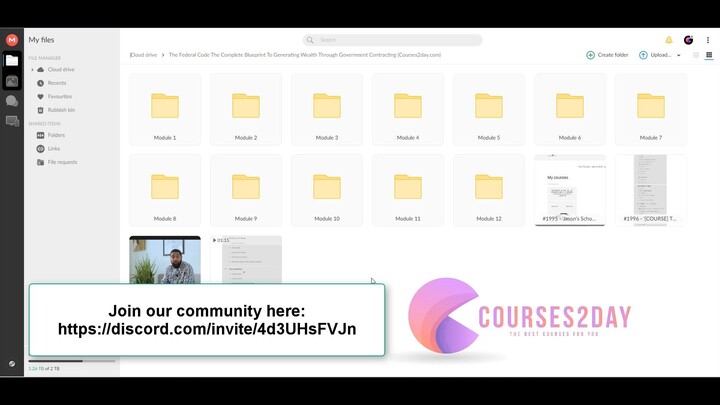Open the Cloud drive file manager icon

12,61
